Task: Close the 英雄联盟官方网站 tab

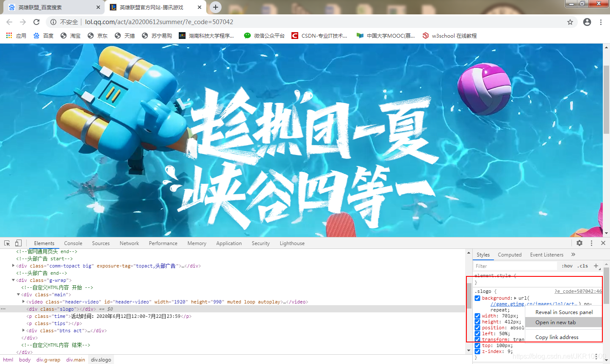Action: coord(200,7)
